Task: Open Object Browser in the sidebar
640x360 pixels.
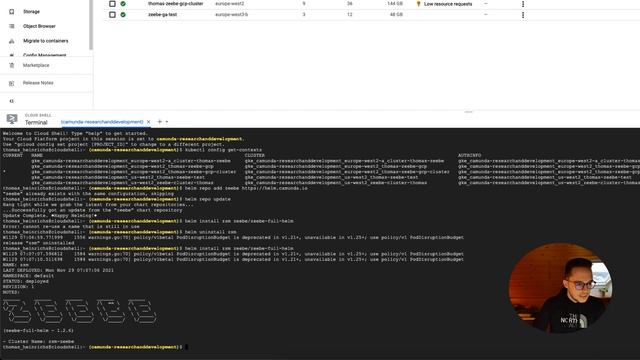Action: [39, 26]
